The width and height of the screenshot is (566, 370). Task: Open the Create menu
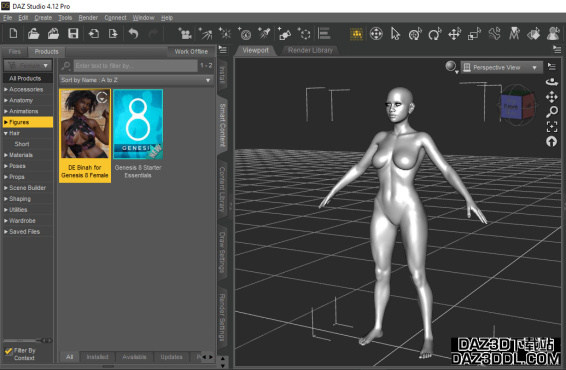pos(43,18)
